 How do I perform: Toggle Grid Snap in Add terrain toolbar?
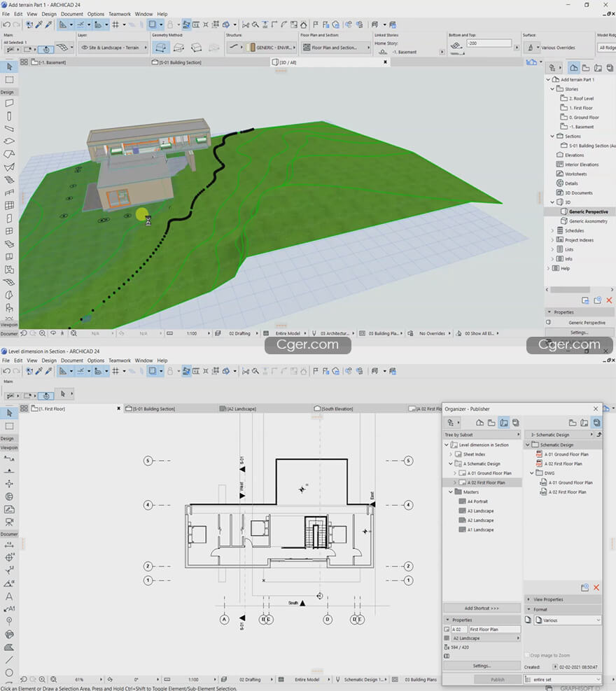(115, 25)
